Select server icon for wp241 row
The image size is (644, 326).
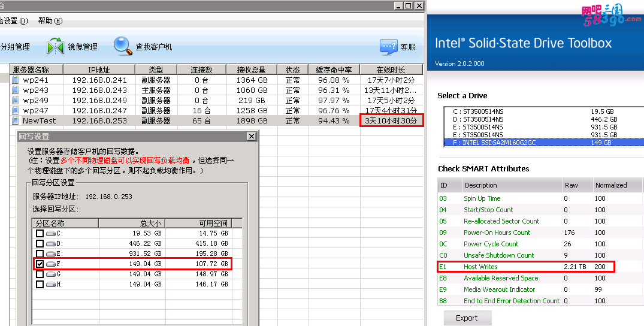pyautogui.click(x=16, y=80)
